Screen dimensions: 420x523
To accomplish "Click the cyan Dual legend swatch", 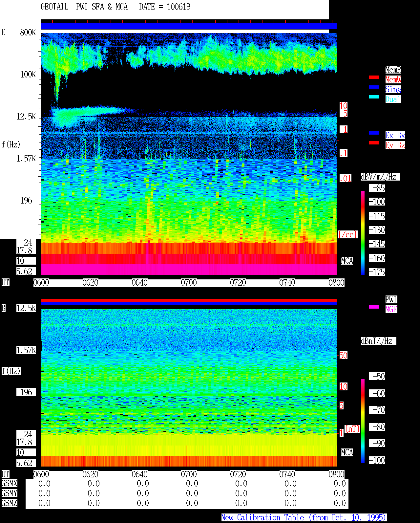I will (374, 97).
